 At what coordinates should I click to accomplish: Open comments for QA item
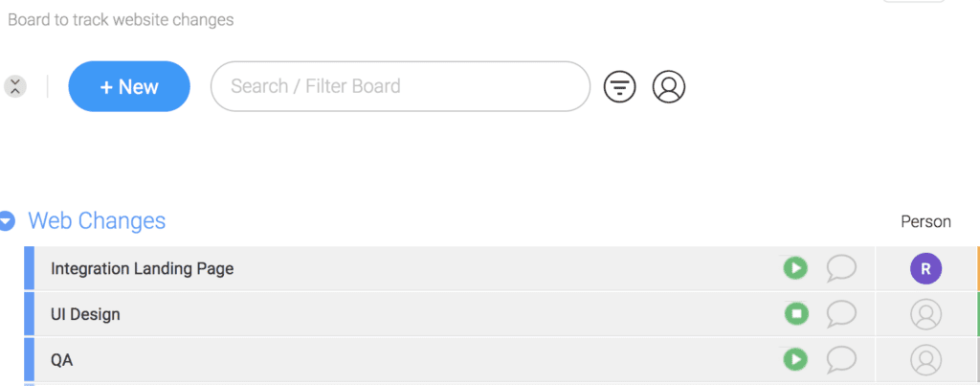coord(840,359)
